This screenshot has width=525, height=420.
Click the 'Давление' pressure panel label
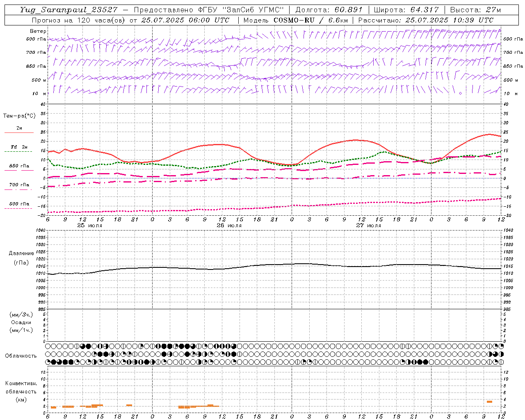coord(21,253)
